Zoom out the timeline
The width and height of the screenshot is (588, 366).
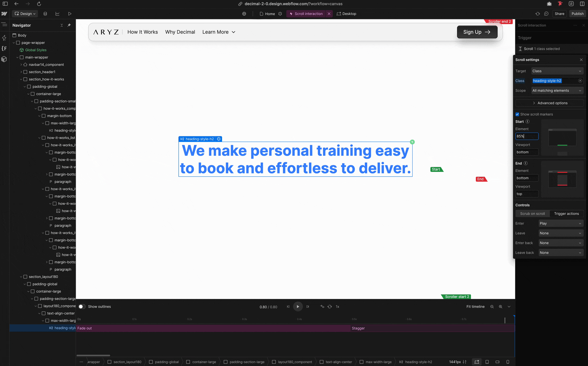492,307
